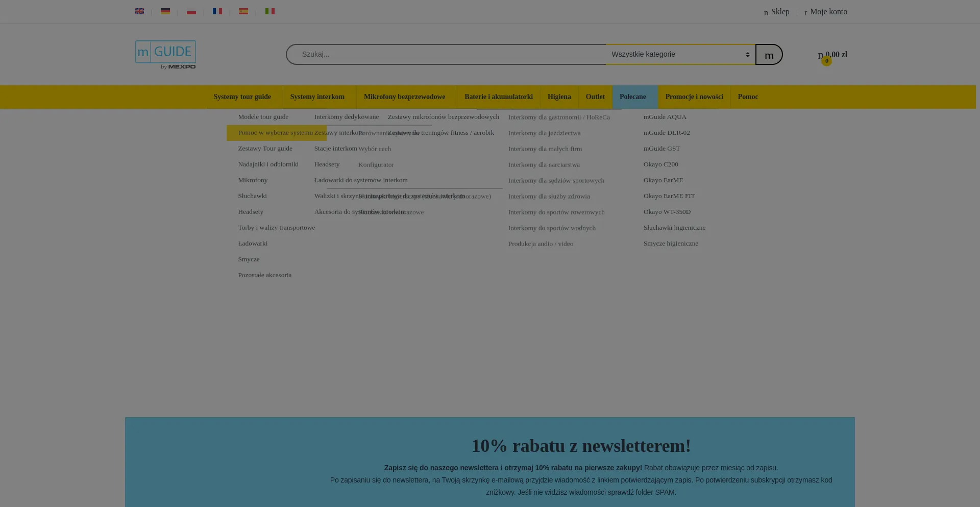
Task: Expand the Systemy tour guide menu
Action: point(242,97)
